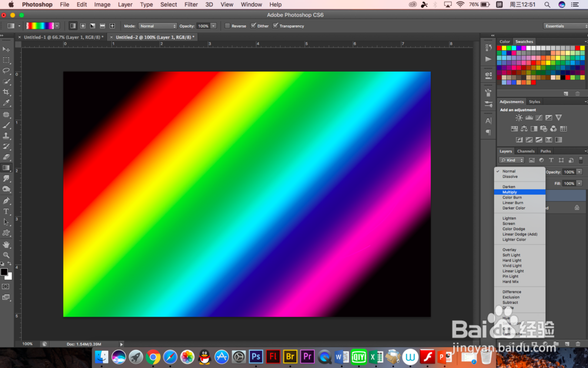Choose Angle Gradient style in options bar
The height and width of the screenshot is (368, 588).
pyautogui.click(x=93, y=26)
